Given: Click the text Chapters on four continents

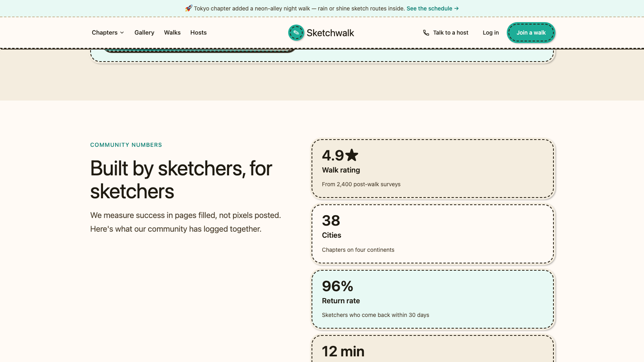Looking at the screenshot, I should click(x=358, y=250).
